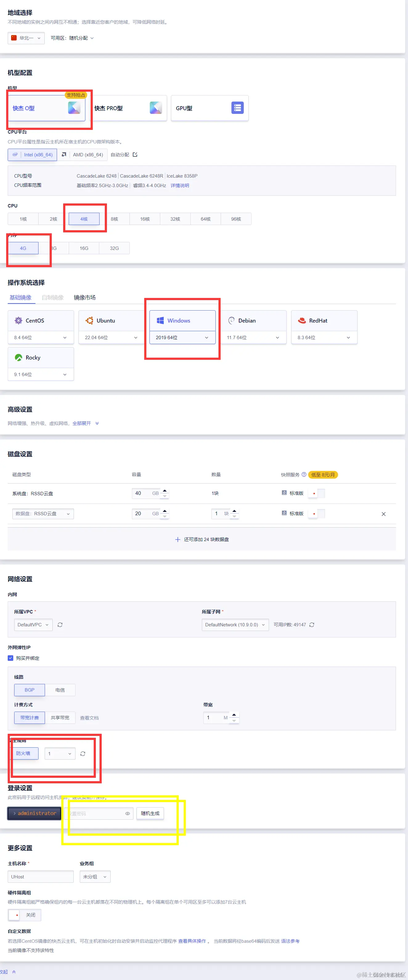
Task: Select 32核 CPU option
Action: (x=175, y=219)
